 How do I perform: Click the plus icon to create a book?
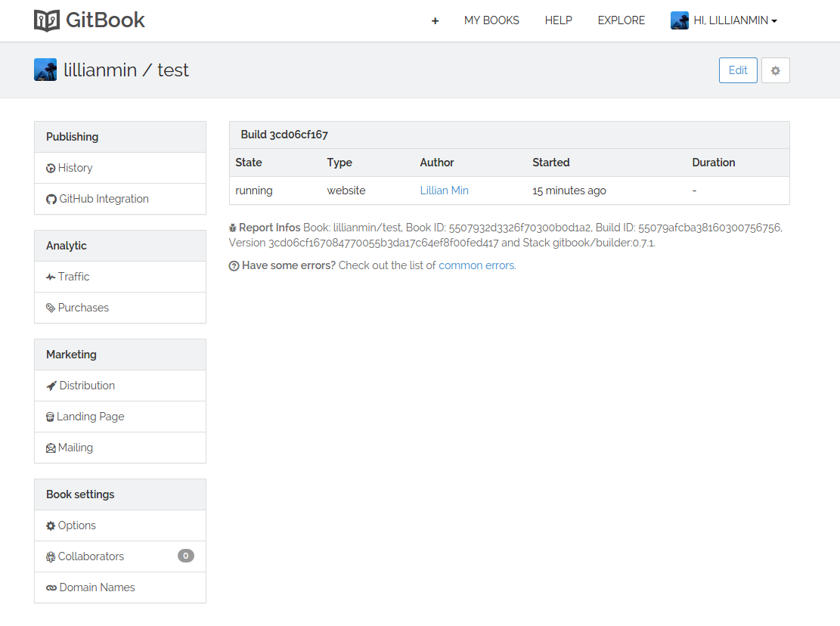(435, 21)
